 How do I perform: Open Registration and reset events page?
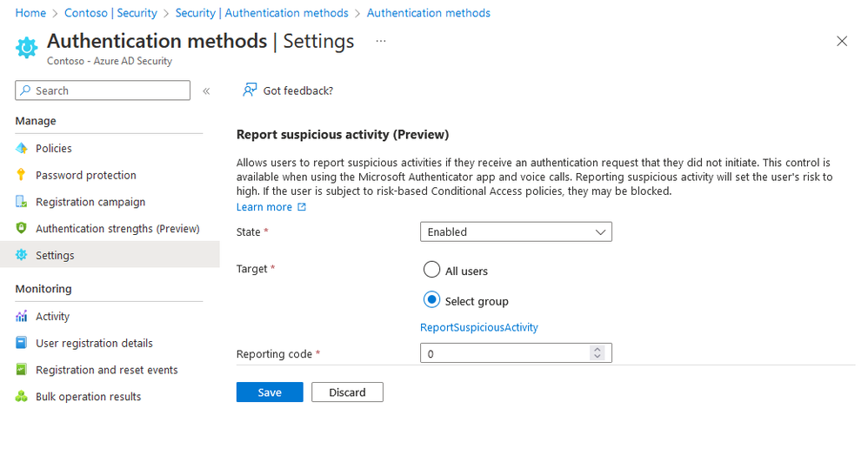[x=106, y=370]
